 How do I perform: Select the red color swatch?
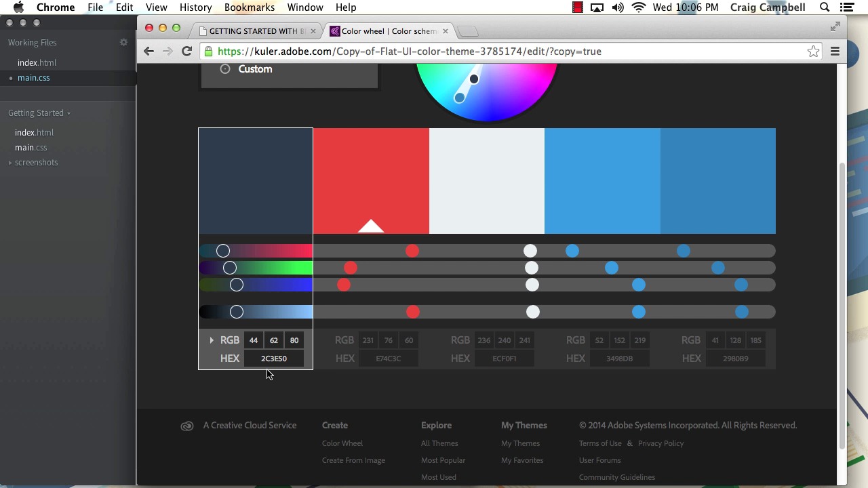tap(371, 181)
